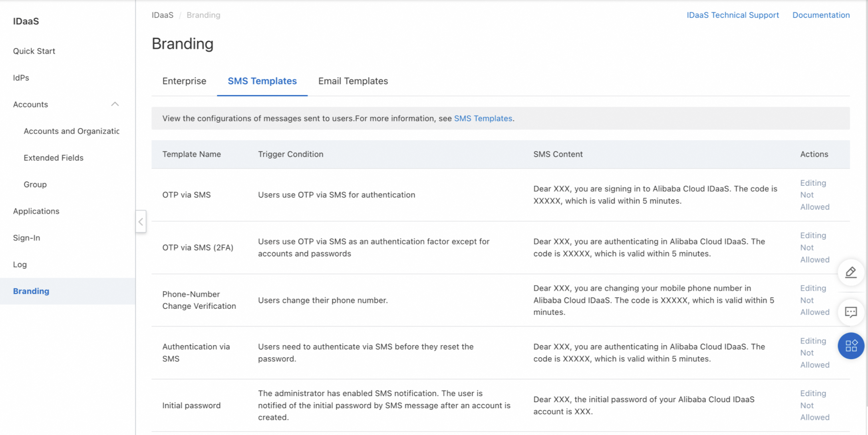Open Log in the sidebar
This screenshot has width=868, height=435.
click(20, 264)
